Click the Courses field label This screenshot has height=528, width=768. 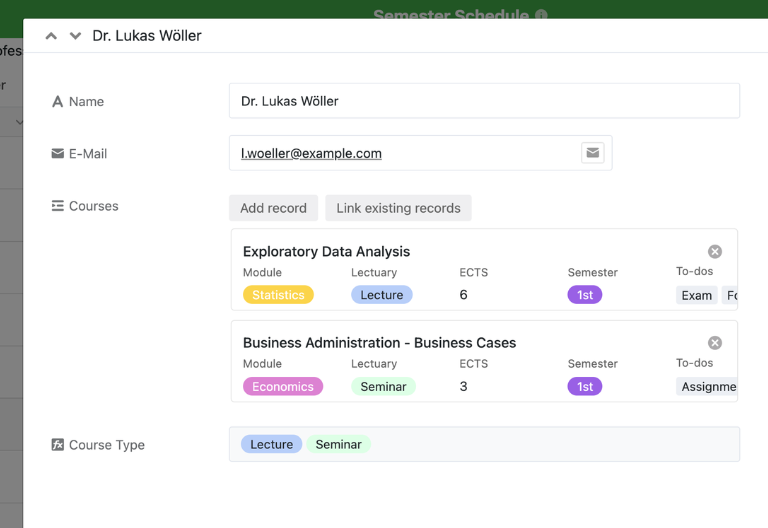click(94, 206)
